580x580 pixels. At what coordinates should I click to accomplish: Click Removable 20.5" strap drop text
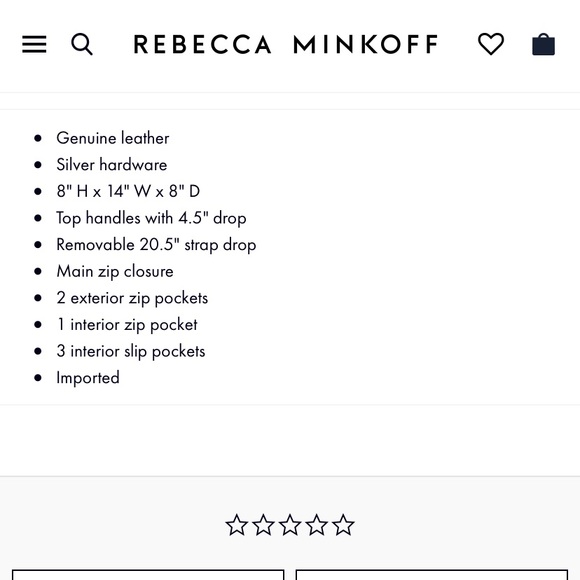pyautogui.click(x=156, y=245)
